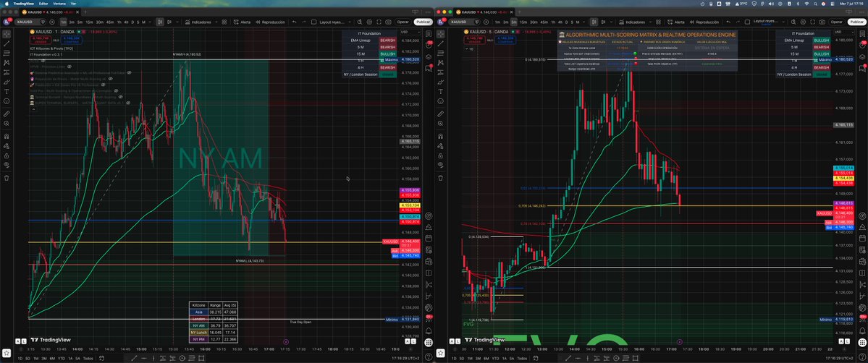Click Operar button in right window
868x363 pixels.
tap(836, 22)
